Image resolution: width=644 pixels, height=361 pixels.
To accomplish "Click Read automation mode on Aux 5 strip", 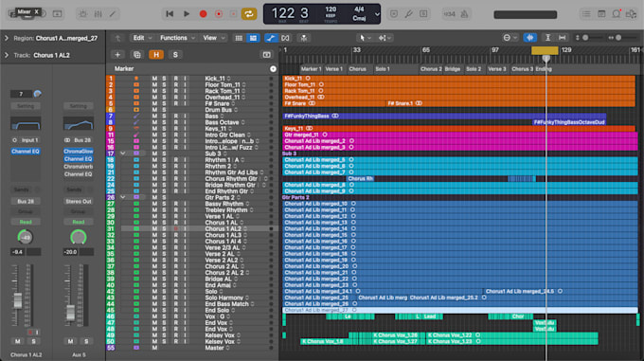I will click(x=79, y=222).
